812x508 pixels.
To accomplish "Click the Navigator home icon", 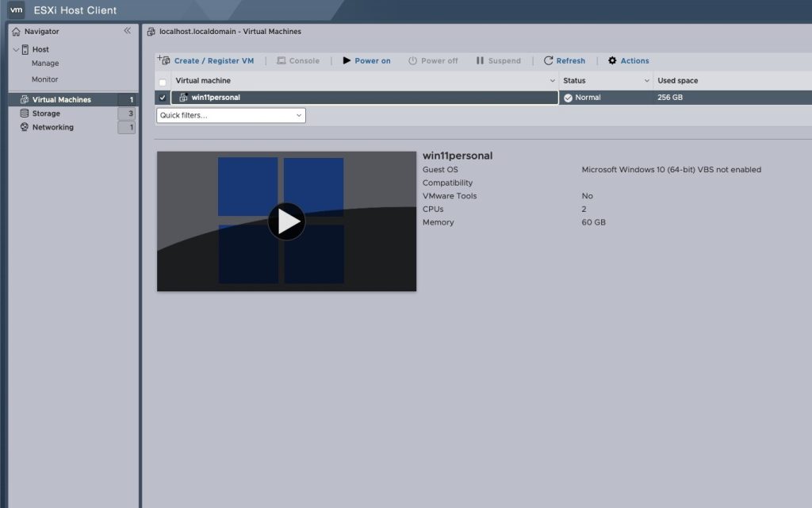I will click(x=16, y=32).
